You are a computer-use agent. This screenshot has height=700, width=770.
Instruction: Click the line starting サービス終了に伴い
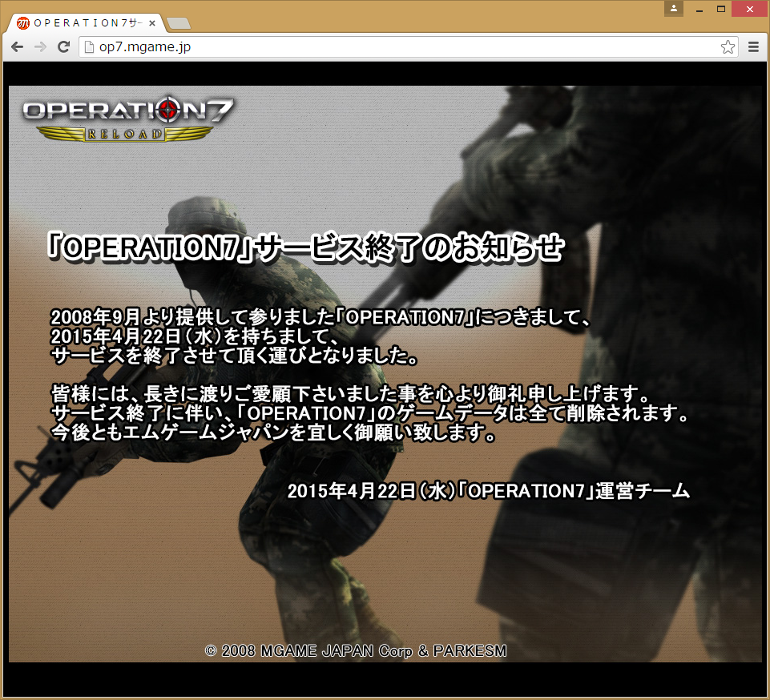(370, 413)
